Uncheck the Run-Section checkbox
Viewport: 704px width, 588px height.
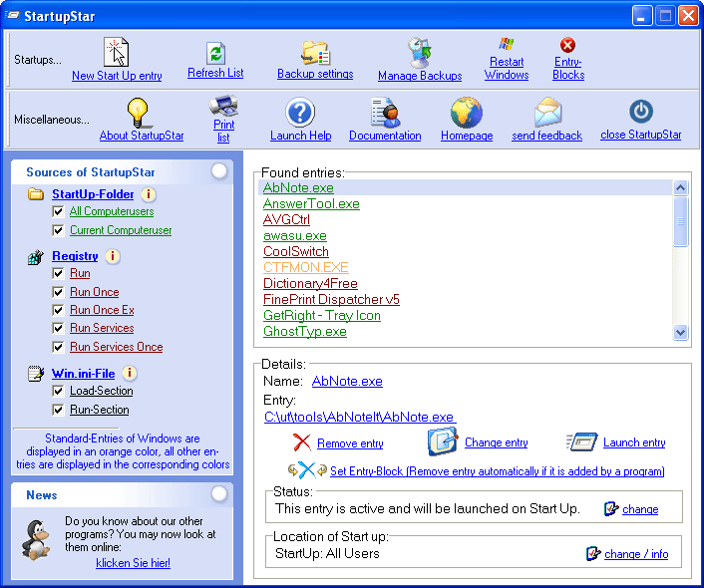point(58,410)
